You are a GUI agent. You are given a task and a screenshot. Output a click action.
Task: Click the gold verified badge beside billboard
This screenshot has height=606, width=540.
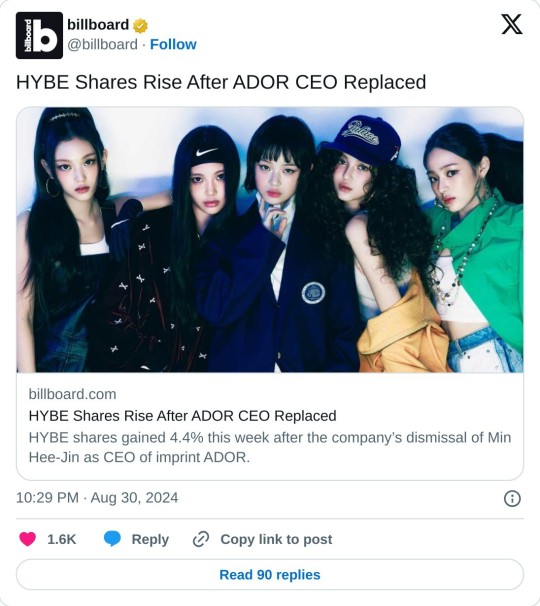[x=140, y=26]
